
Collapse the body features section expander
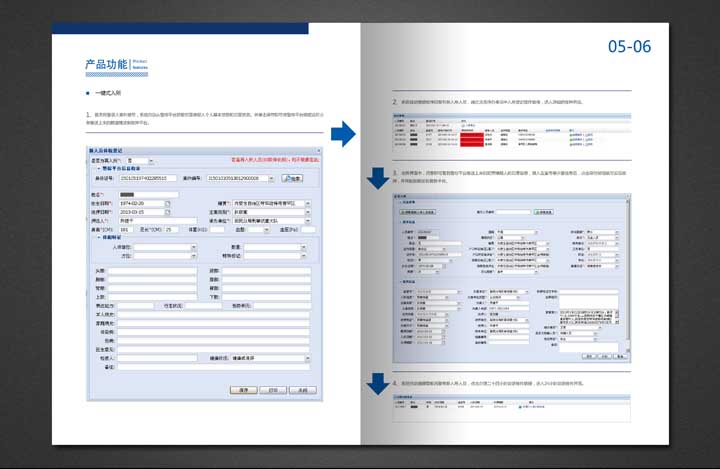point(96,236)
